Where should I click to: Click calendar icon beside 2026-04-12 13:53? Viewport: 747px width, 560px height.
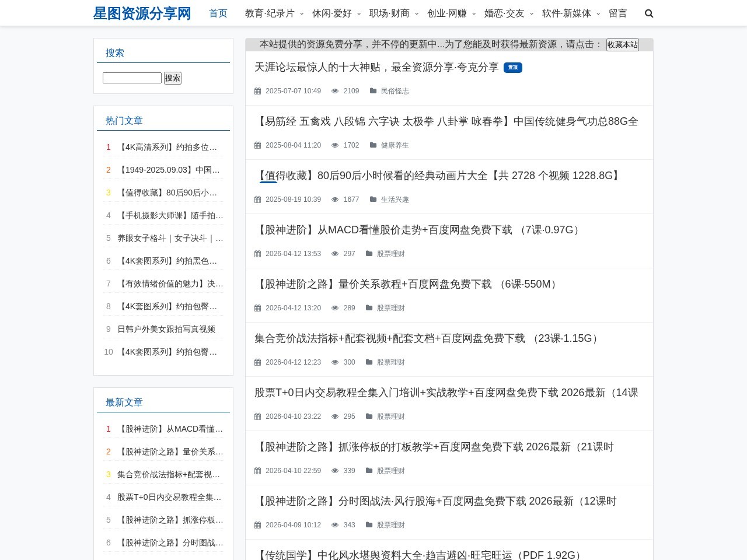click(258, 254)
